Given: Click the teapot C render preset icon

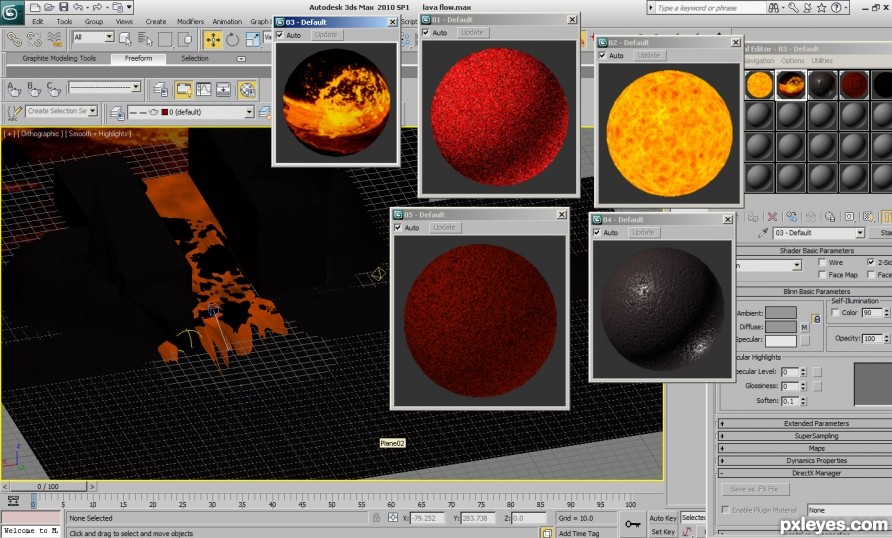Looking at the screenshot, I should pos(53,90).
